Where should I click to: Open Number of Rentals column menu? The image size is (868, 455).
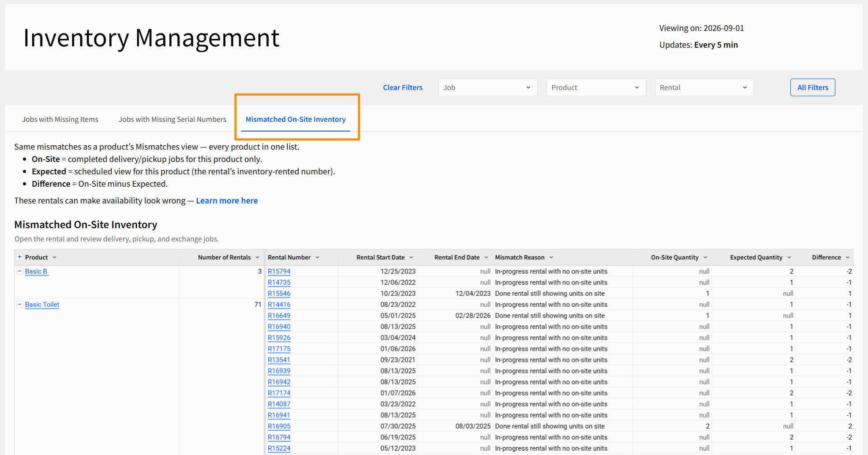[258, 257]
